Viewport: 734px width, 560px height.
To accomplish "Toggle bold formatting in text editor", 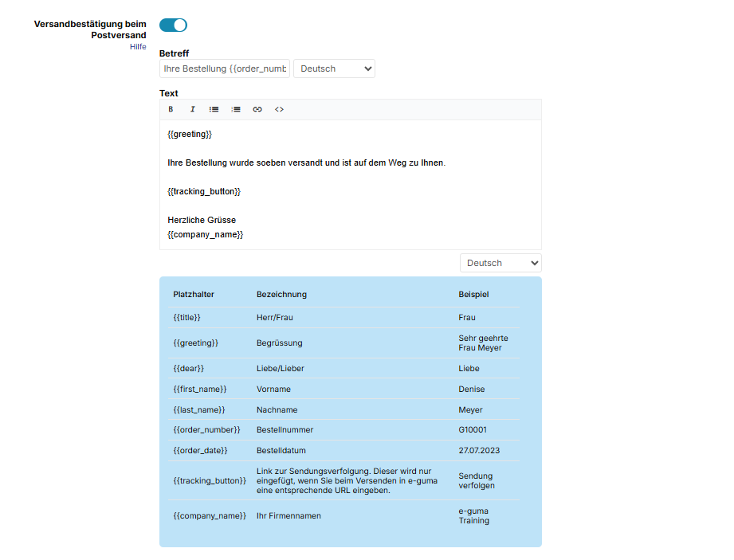I will point(171,109).
